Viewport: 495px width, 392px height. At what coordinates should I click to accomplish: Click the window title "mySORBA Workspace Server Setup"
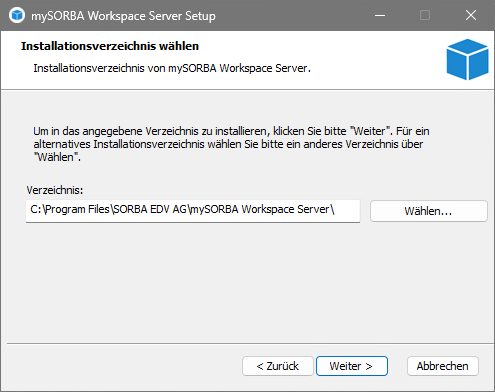pyautogui.click(x=123, y=16)
